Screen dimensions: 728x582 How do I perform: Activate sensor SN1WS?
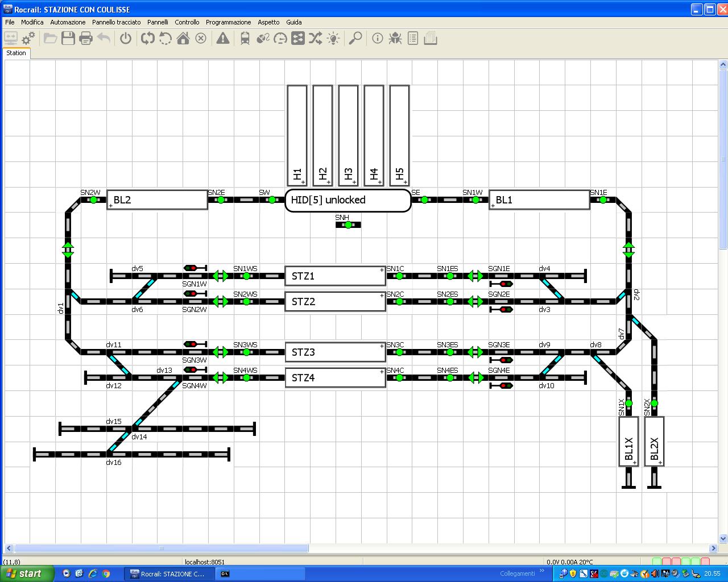pos(246,276)
